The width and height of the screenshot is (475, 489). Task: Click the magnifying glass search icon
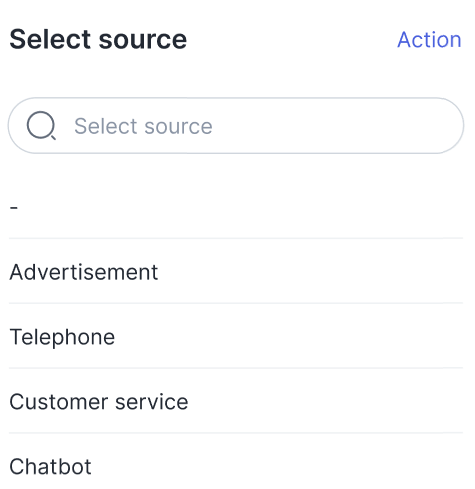coord(41,126)
